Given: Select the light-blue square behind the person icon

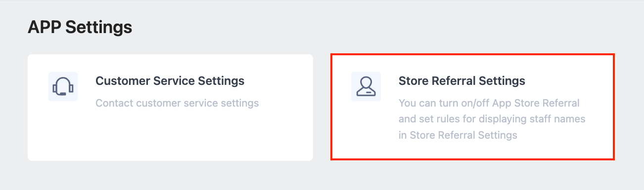Looking at the screenshot, I should point(366,86).
